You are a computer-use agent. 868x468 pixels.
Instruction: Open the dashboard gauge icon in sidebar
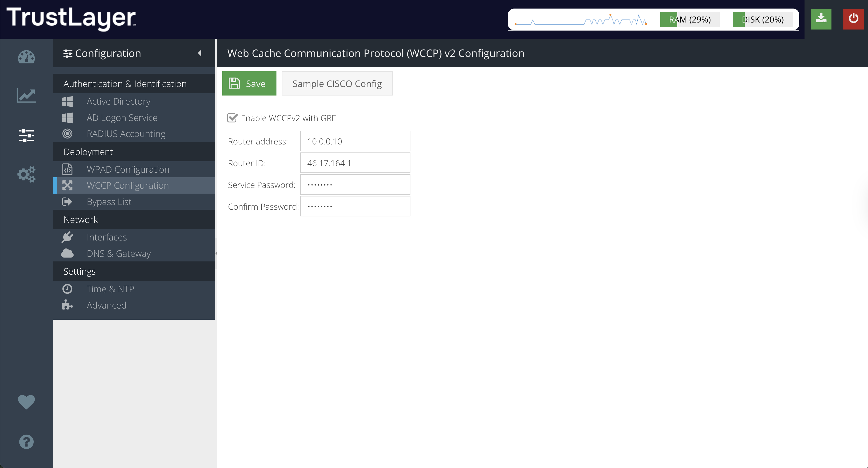26,57
